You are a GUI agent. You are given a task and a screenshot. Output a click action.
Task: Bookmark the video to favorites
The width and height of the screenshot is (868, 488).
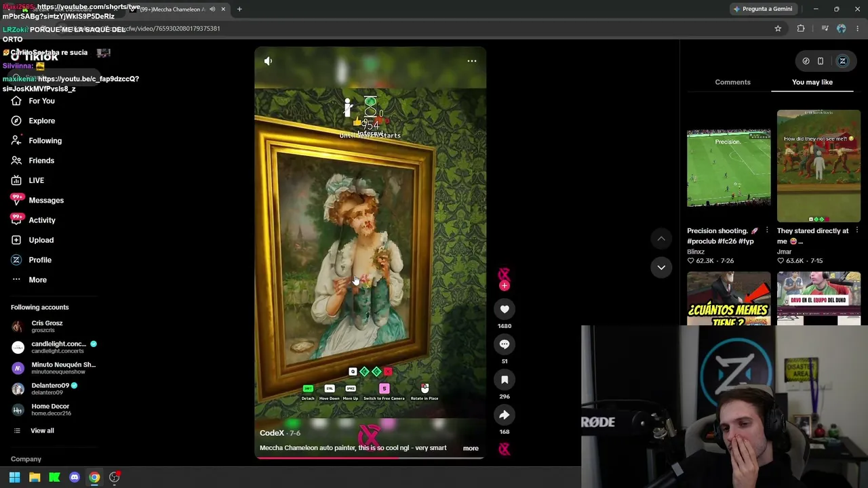505,380
